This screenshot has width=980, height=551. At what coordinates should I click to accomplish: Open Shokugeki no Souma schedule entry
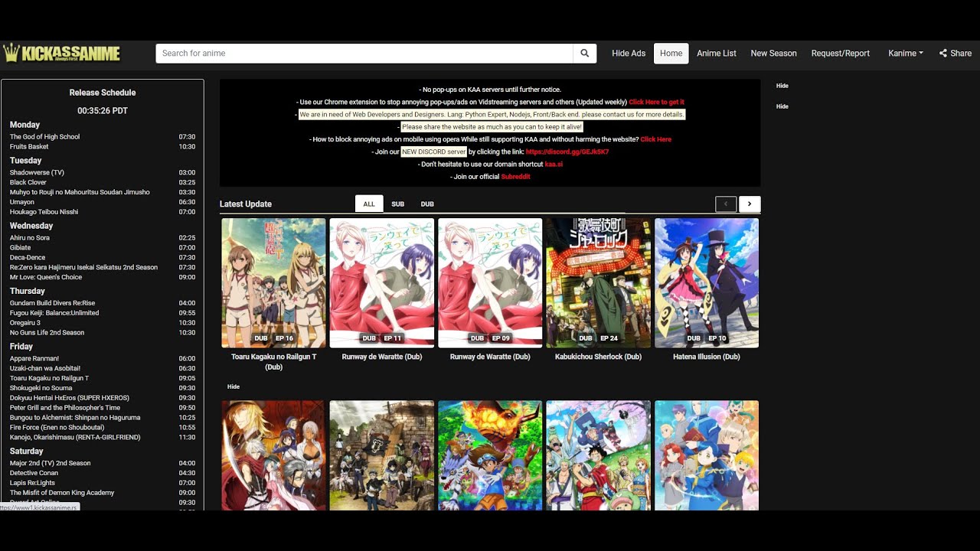point(41,388)
